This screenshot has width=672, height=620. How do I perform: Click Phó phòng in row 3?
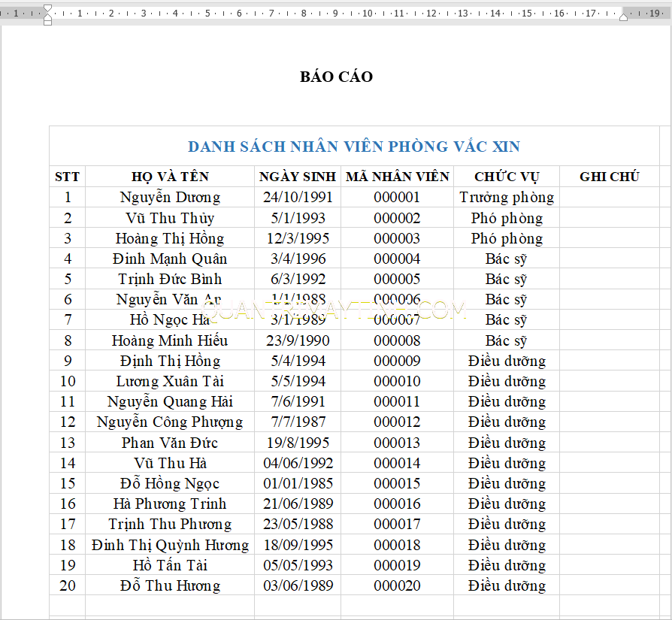(x=507, y=238)
